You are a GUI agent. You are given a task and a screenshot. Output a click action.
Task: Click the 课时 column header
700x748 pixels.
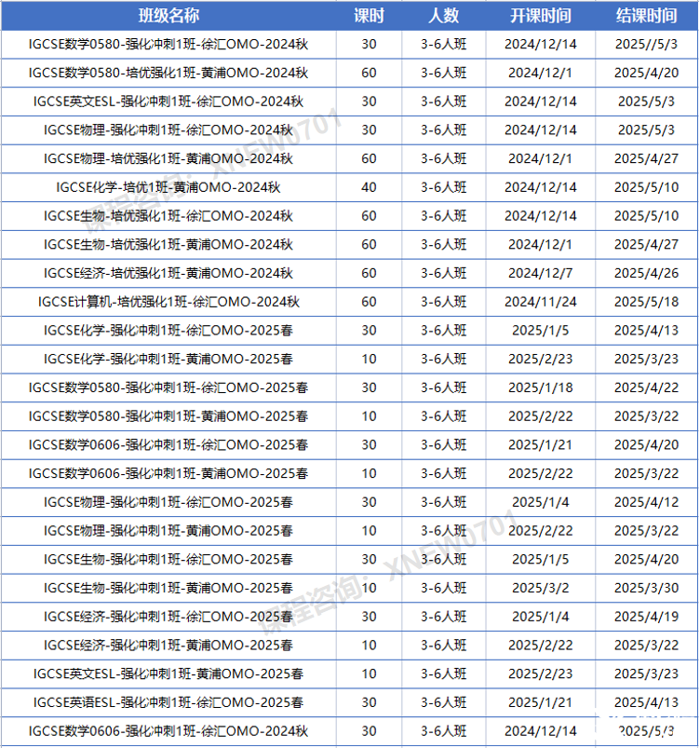pyautogui.click(x=369, y=16)
